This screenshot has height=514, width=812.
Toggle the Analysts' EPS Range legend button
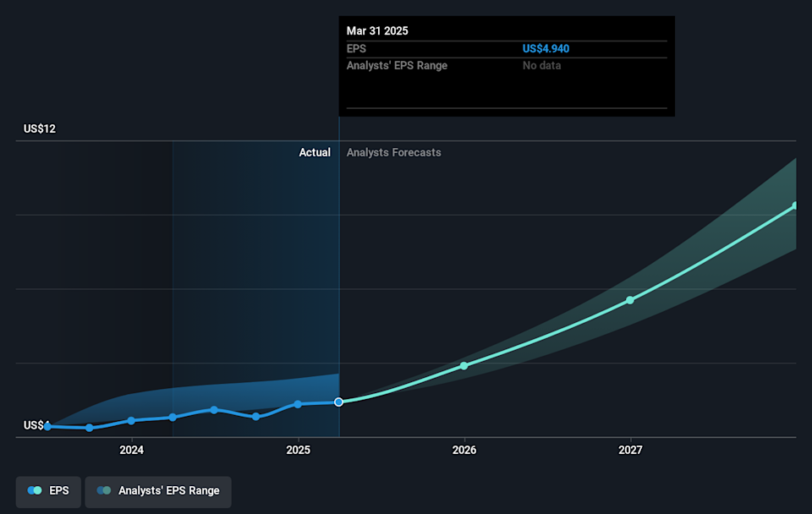pos(158,491)
